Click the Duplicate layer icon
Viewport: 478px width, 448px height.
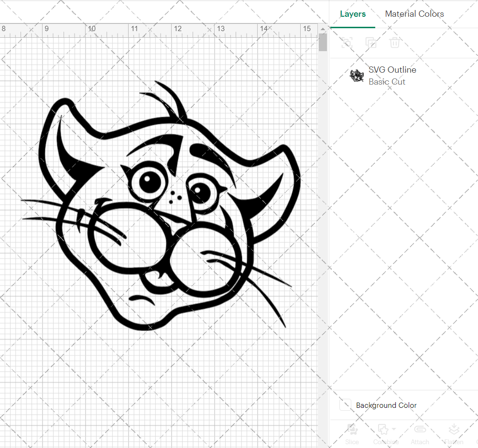371,43
